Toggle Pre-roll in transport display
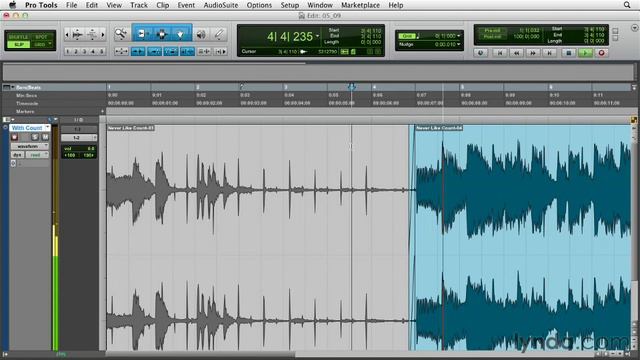This screenshot has width=640, height=360. [492, 31]
